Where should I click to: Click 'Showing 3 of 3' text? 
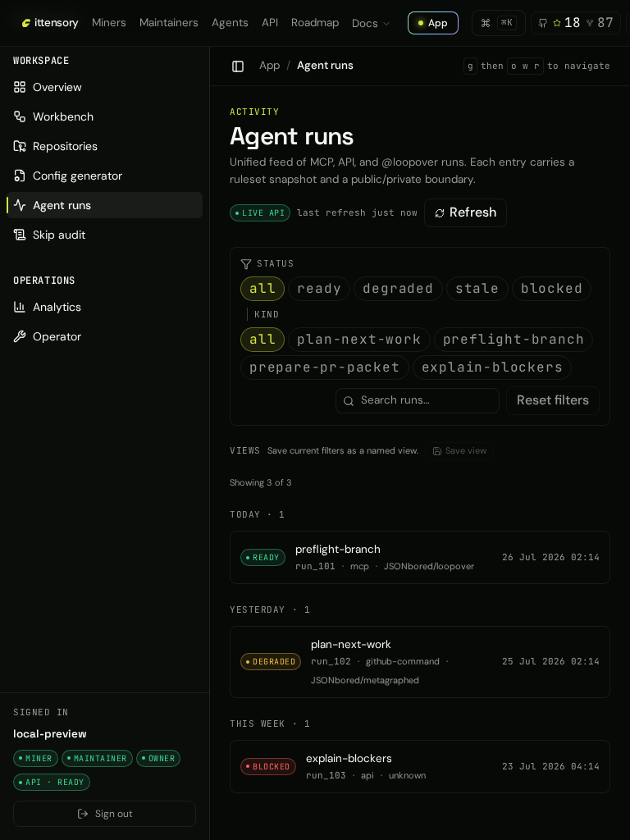click(x=260, y=482)
